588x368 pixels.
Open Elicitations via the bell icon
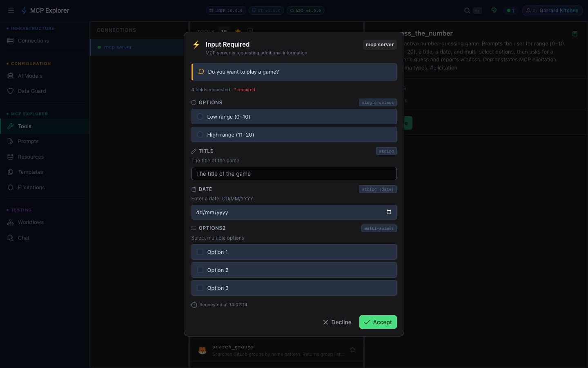tap(10, 187)
